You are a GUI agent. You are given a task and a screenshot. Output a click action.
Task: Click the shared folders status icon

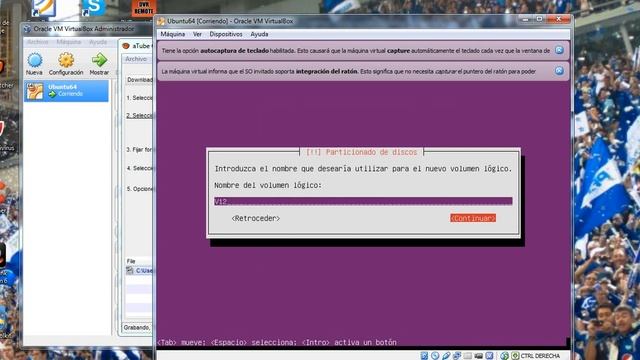[x=467, y=356]
